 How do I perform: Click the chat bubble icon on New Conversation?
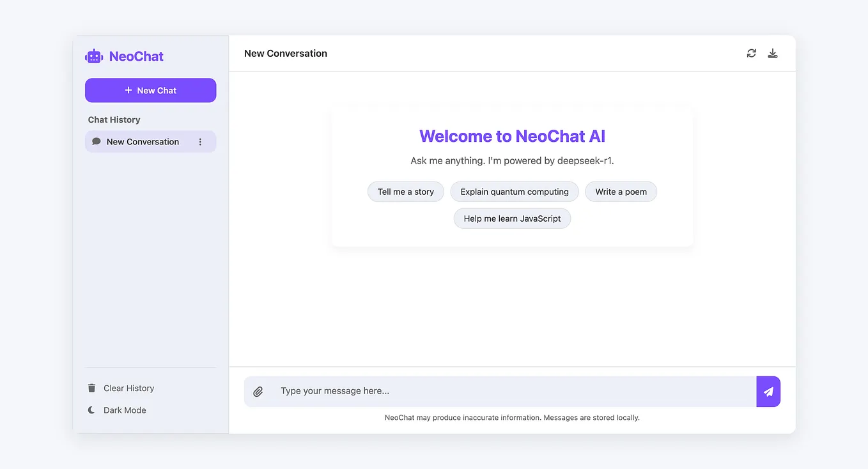pos(96,141)
